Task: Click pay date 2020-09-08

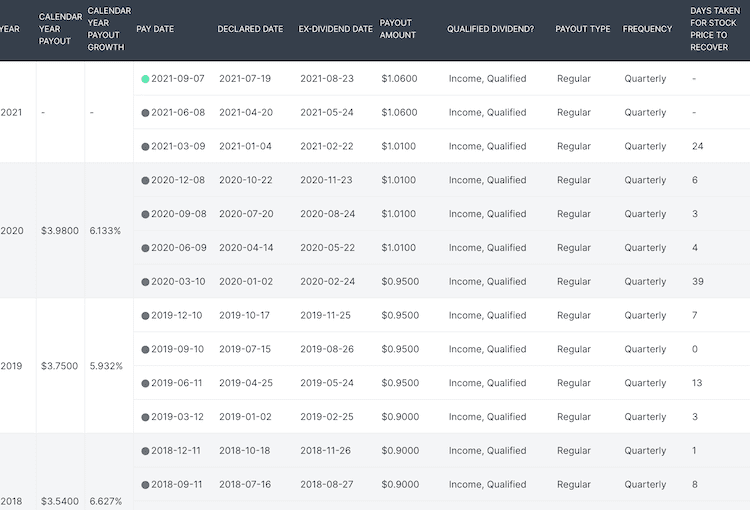Action: (179, 214)
